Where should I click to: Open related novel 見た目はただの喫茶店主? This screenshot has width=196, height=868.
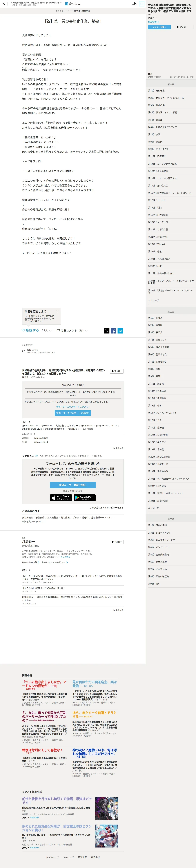pyautogui.click(x=94, y=684)
